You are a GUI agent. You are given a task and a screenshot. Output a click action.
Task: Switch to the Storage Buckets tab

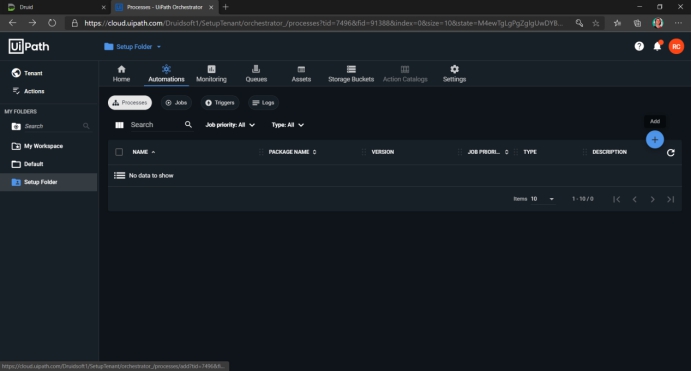351,74
